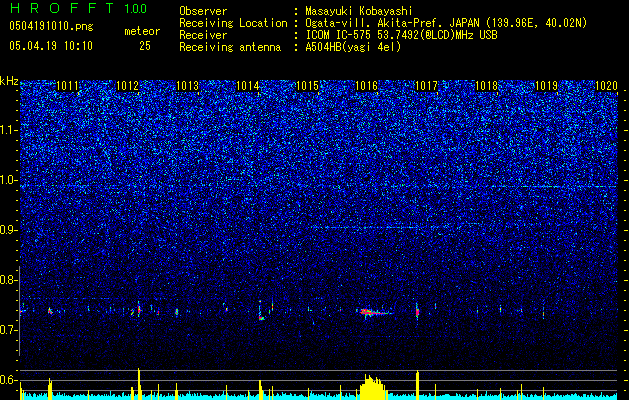The width and height of the screenshot is (629, 400).
Task: Click the hook-shaped echo trace near 1014
Action: (x=262, y=310)
